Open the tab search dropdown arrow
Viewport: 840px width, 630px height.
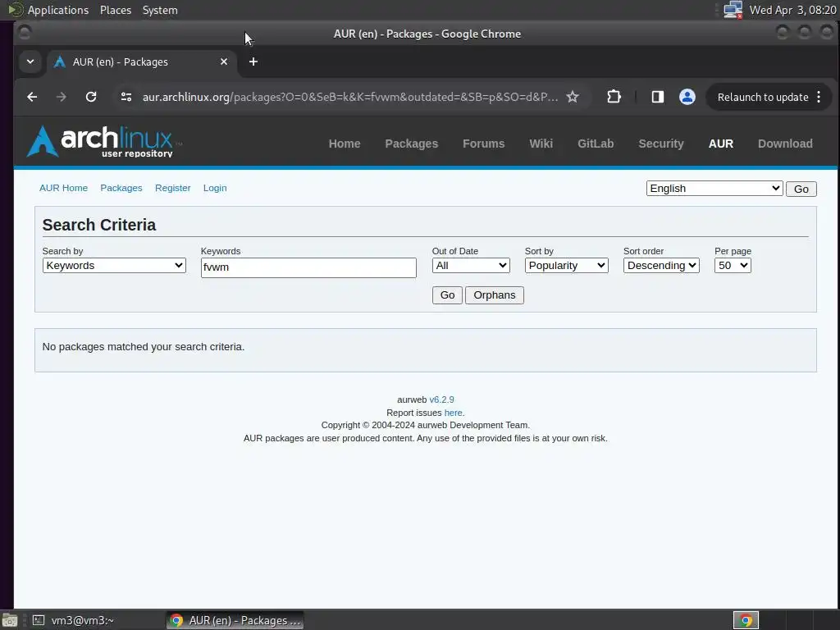(x=30, y=62)
